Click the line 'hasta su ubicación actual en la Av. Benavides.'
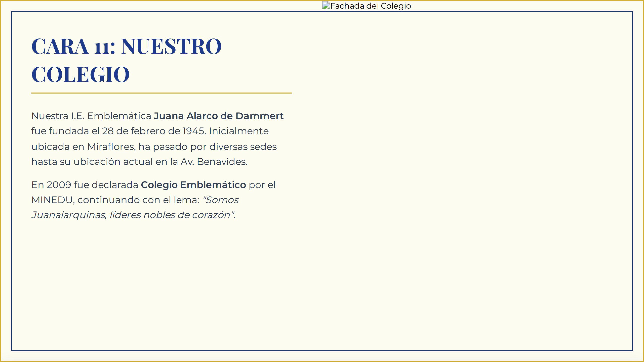Image resolution: width=644 pixels, height=362 pixels. (139, 162)
